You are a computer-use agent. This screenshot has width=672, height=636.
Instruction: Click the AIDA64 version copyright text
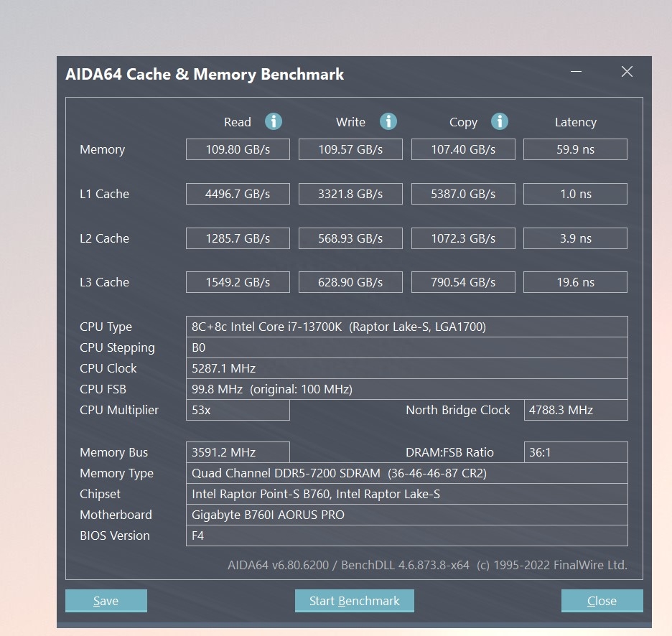click(427, 565)
